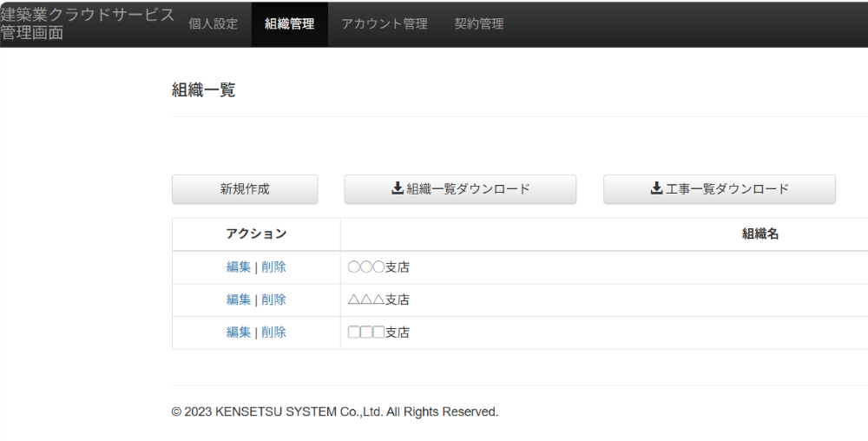
Task: Click the 建築業クラウドサービス管理画面 site title
Action: (87, 24)
